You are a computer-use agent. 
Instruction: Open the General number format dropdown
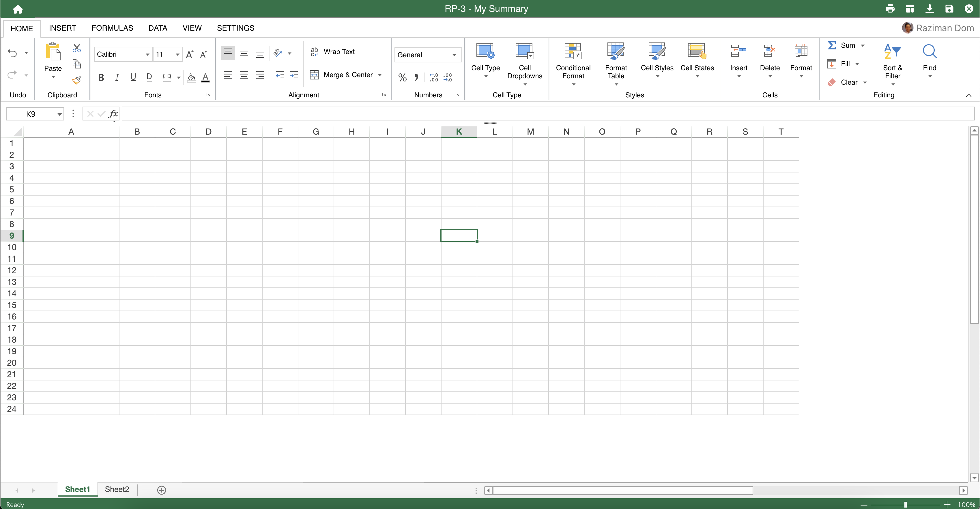click(453, 54)
